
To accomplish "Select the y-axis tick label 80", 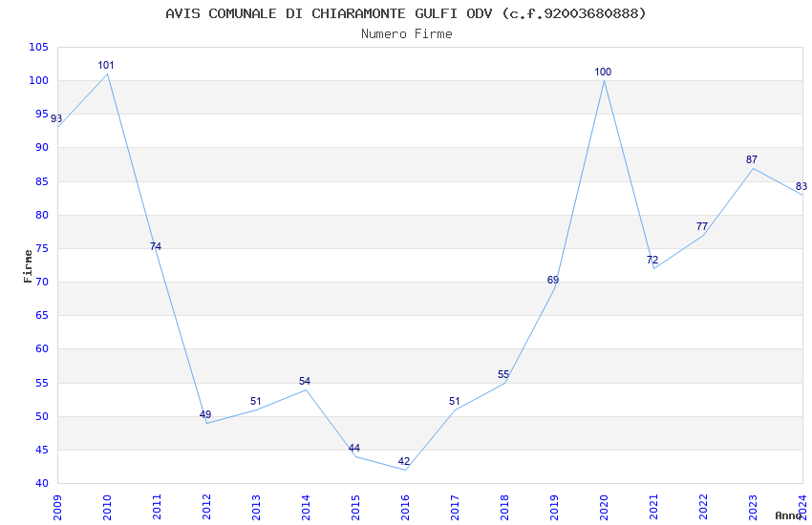I will click(x=42, y=215).
